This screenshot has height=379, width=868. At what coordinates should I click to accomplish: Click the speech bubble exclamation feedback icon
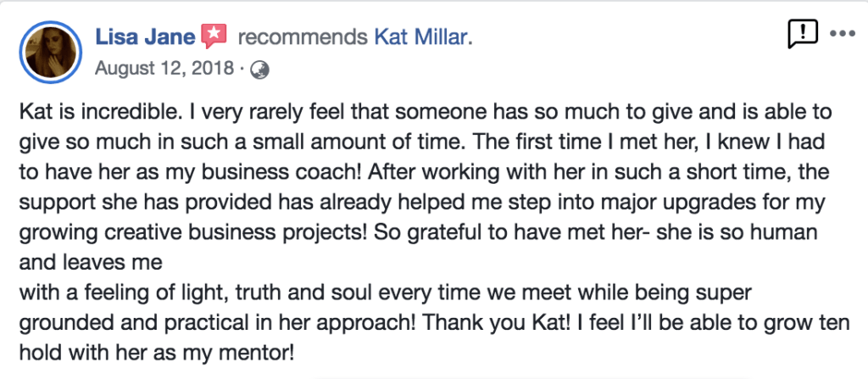pyautogui.click(x=802, y=36)
